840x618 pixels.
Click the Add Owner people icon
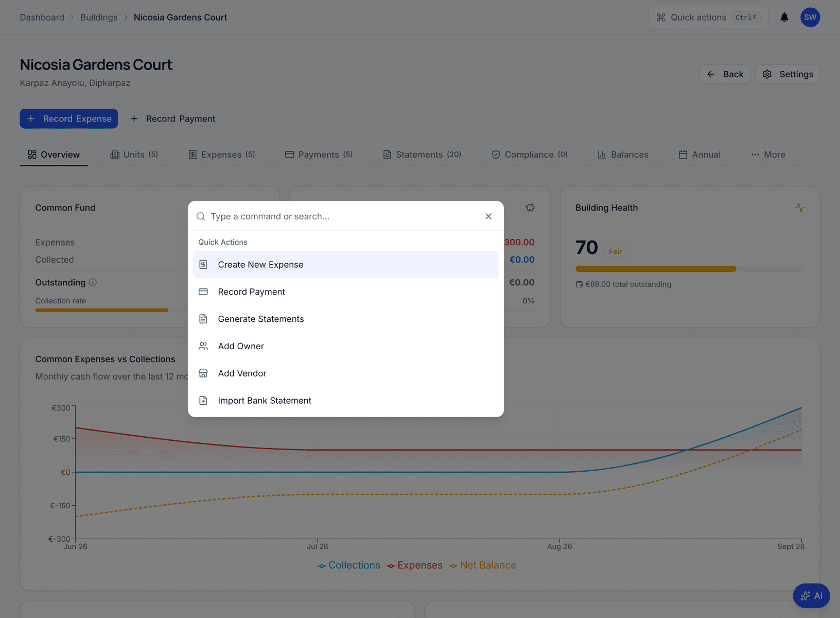(x=203, y=346)
